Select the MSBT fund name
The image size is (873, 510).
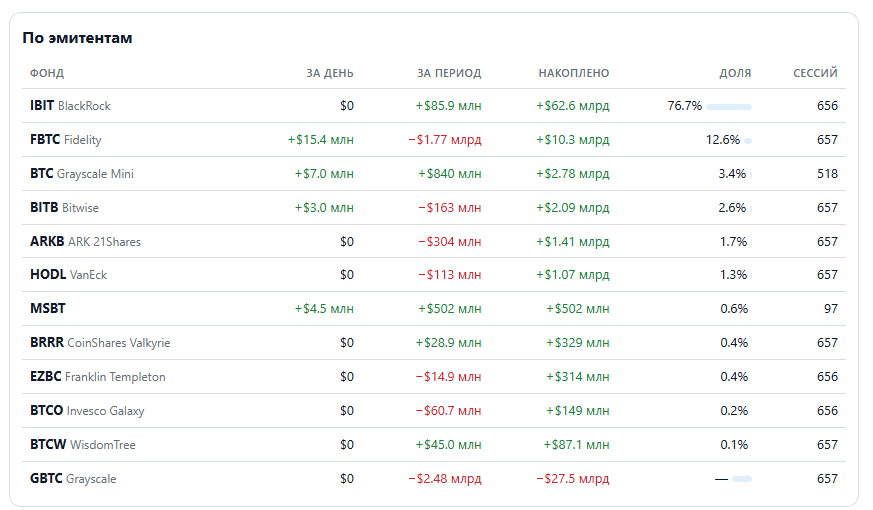[48, 308]
